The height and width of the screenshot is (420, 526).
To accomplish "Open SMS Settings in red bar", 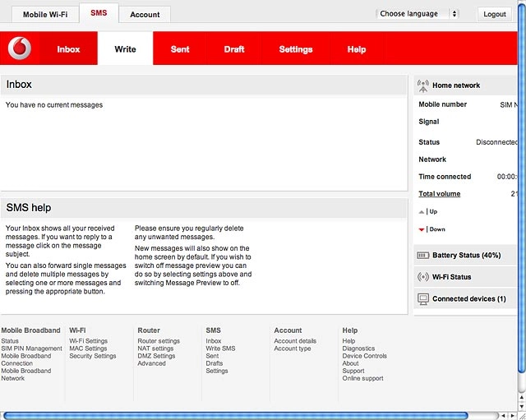I will (x=296, y=49).
